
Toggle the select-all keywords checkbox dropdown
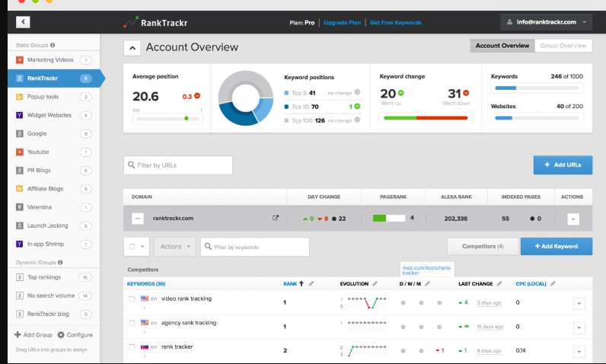coord(136,247)
